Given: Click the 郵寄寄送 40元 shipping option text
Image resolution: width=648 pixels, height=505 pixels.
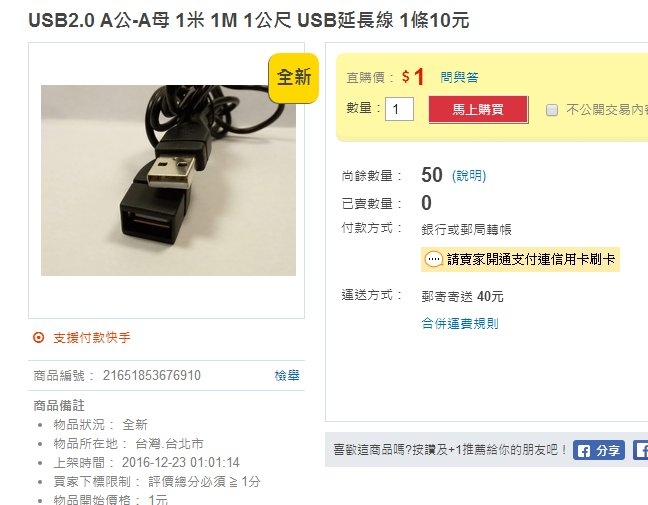Looking at the screenshot, I should pos(462,296).
